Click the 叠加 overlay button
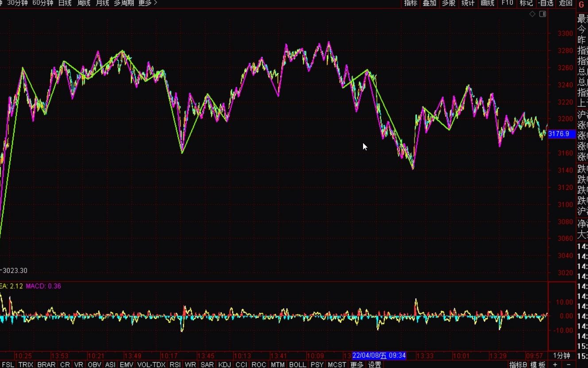 click(429, 3)
